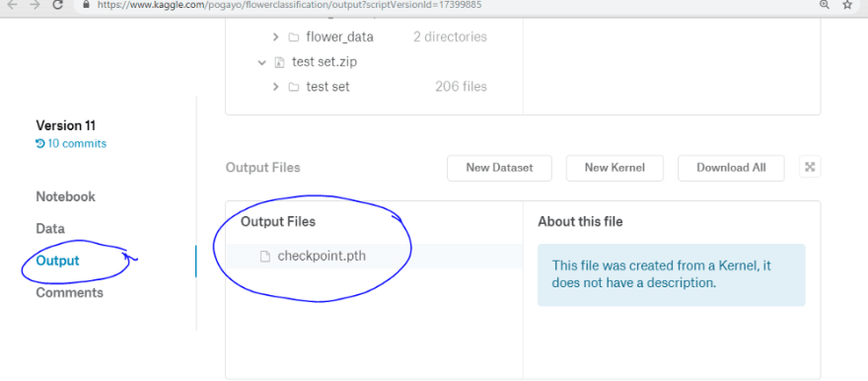Screen dimensions: 868x381
Task: Click the test set.zip archive icon
Action: coord(279,62)
